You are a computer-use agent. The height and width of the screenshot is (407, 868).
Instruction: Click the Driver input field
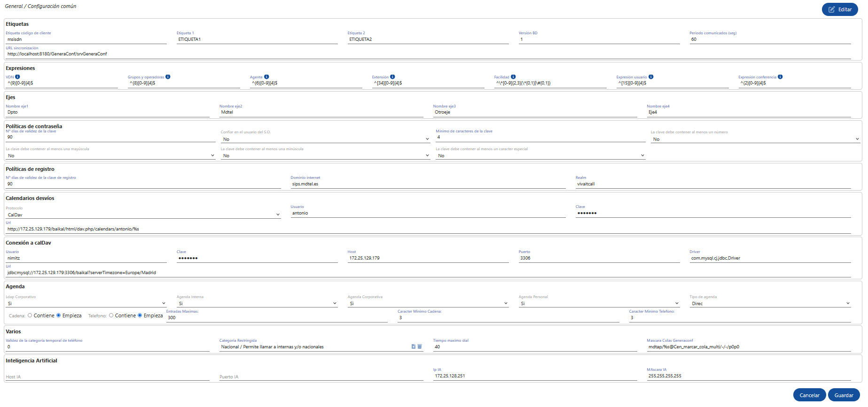tap(770, 258)
